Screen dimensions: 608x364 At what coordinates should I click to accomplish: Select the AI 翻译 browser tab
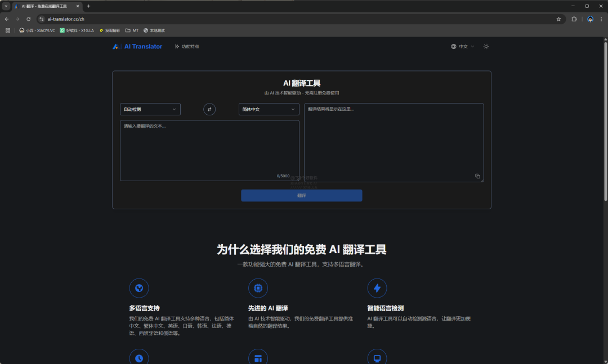tap(47, 6)
